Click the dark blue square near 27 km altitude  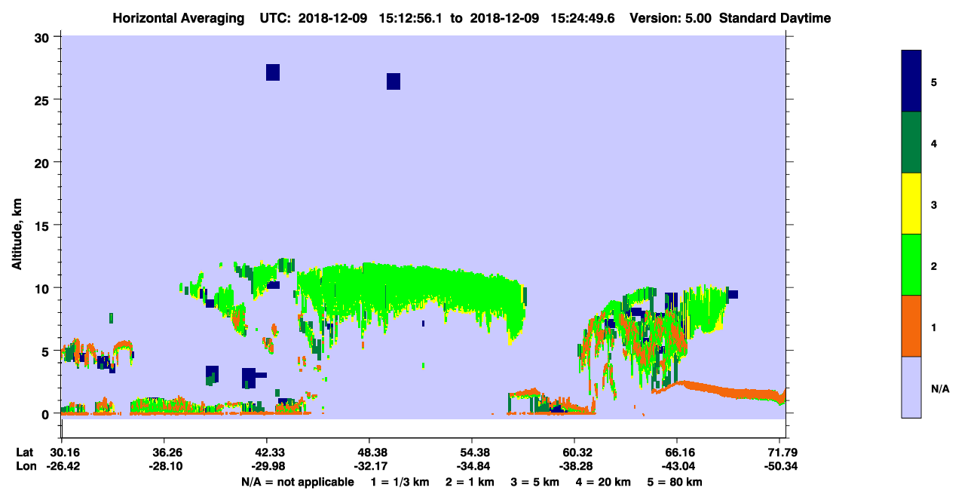click(273, 72)
